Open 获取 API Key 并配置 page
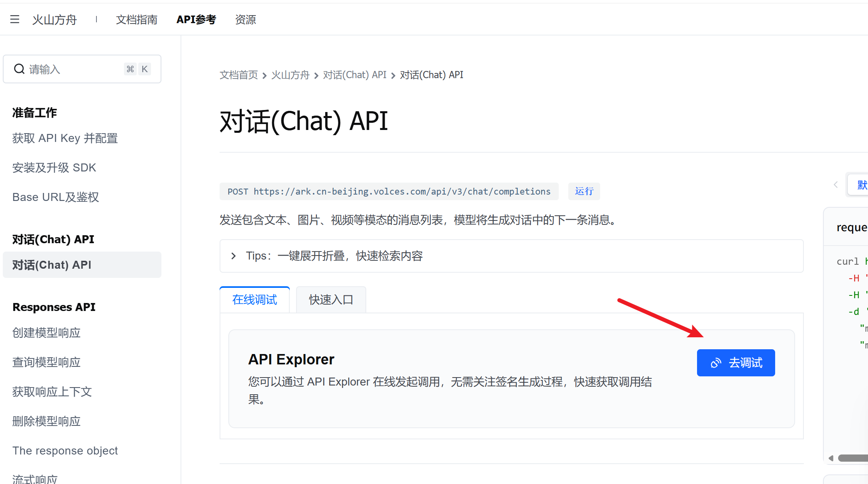The image size is (868, 484). tap(65, 138)
